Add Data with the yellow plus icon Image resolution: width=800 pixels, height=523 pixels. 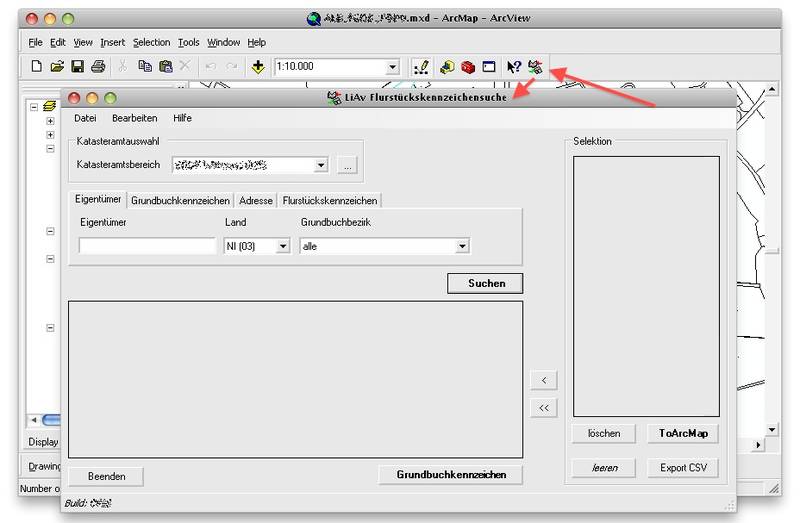(258, 66)
